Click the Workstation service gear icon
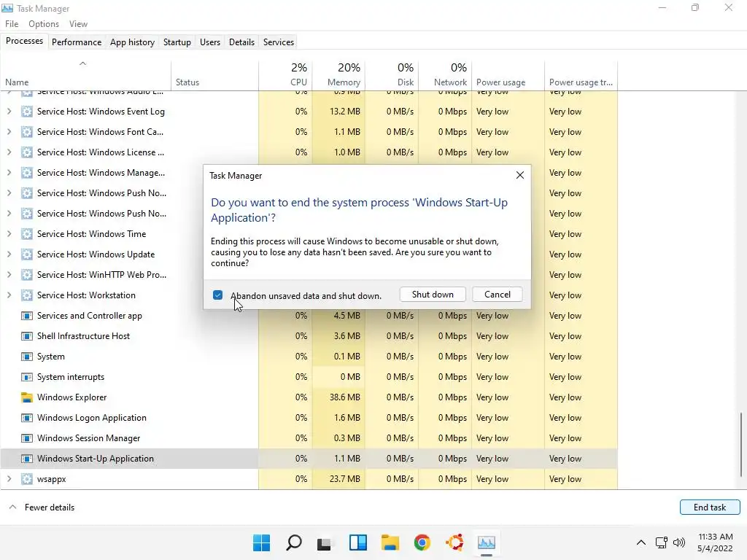 pos(27,295)
